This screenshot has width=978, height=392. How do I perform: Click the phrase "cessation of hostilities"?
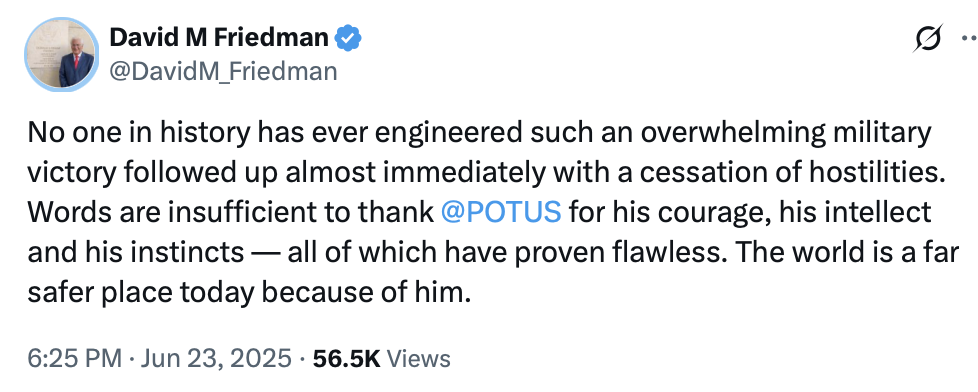point(785,173)
